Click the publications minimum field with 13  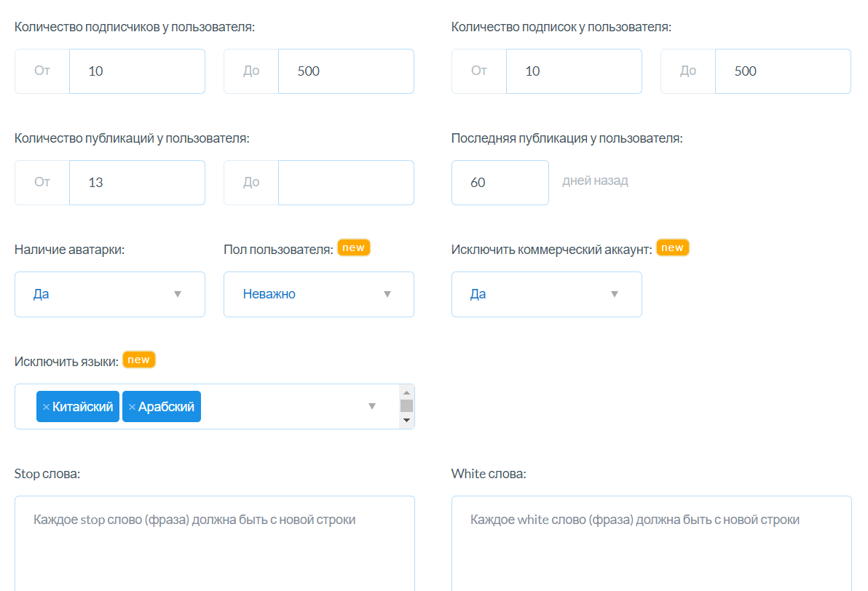coord(137,183)
